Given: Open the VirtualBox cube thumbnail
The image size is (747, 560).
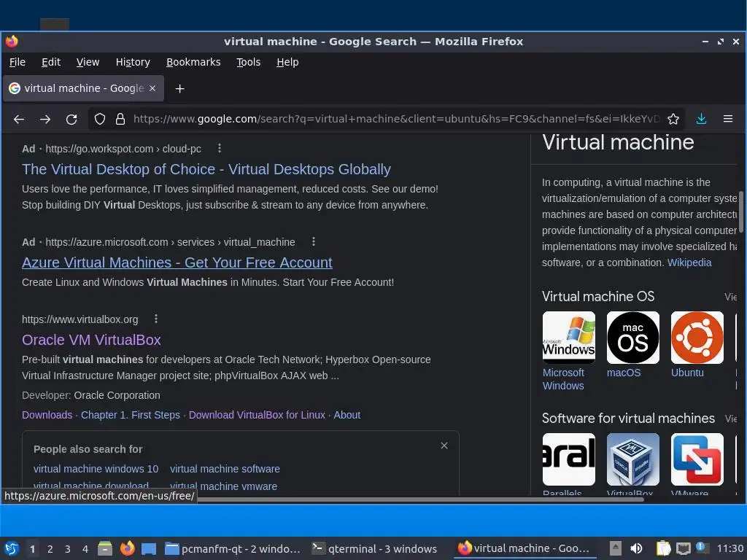Looking at the screenshot, I should click(x=633, y=459).
